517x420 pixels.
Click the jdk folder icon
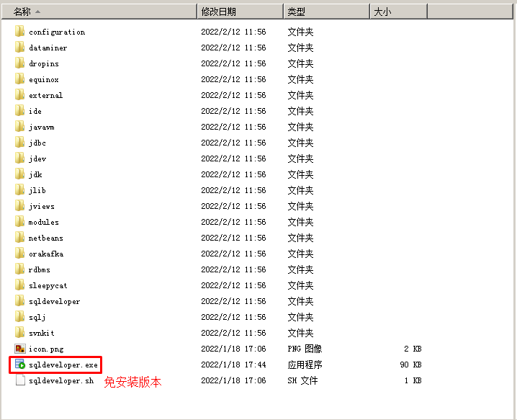coord(20,174)
